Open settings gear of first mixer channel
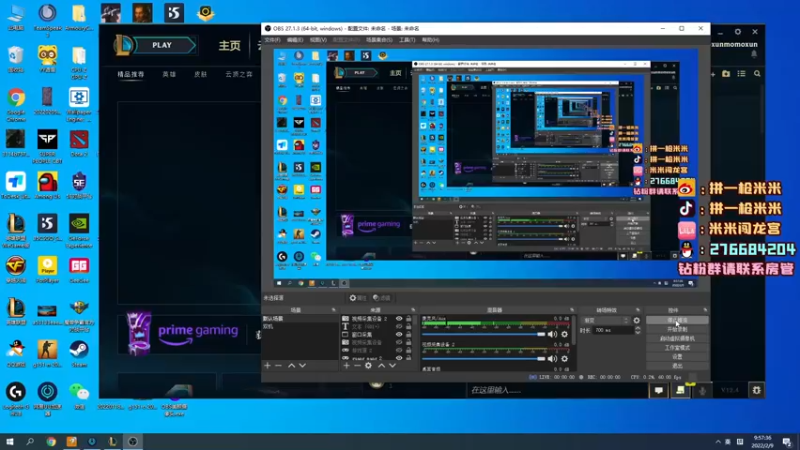The width and height of the screenshot is (800, 450). pos(564,334)
